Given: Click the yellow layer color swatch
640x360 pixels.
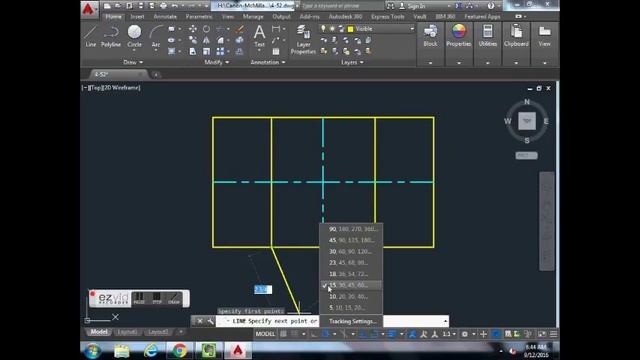Looking at the screenshot, I should (351, 29).
